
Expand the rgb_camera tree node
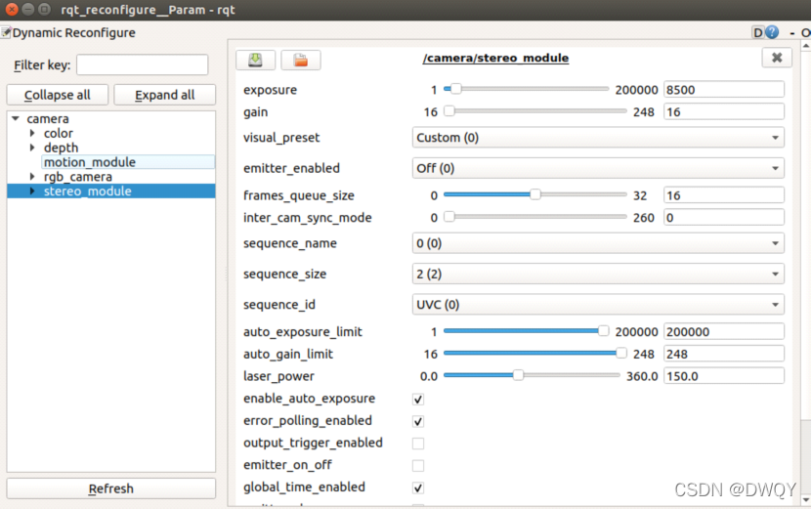(32, 177)
